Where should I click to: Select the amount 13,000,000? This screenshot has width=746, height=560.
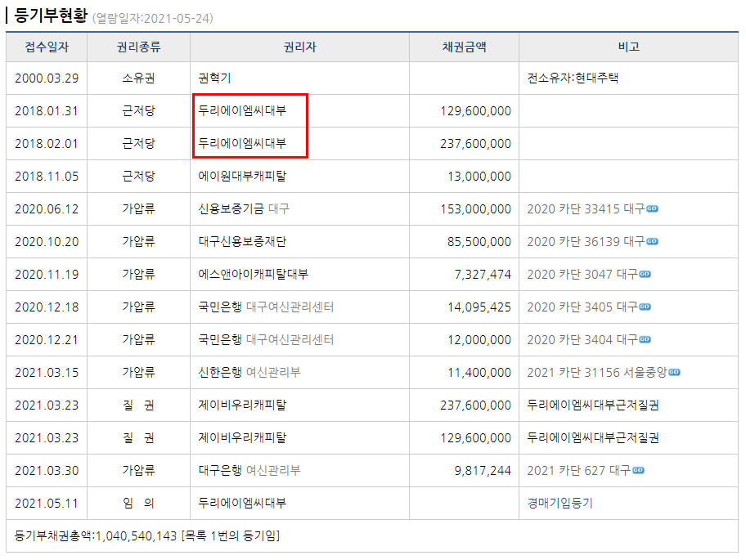479,177
